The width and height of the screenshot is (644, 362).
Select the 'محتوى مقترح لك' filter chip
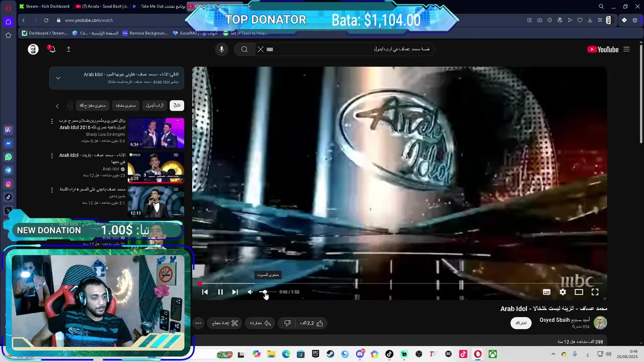tap(92, 106)
